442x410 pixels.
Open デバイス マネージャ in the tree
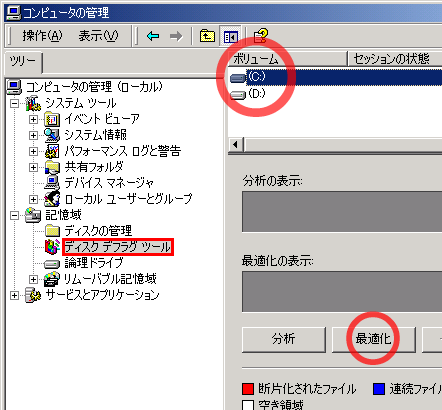pos(108,183)
